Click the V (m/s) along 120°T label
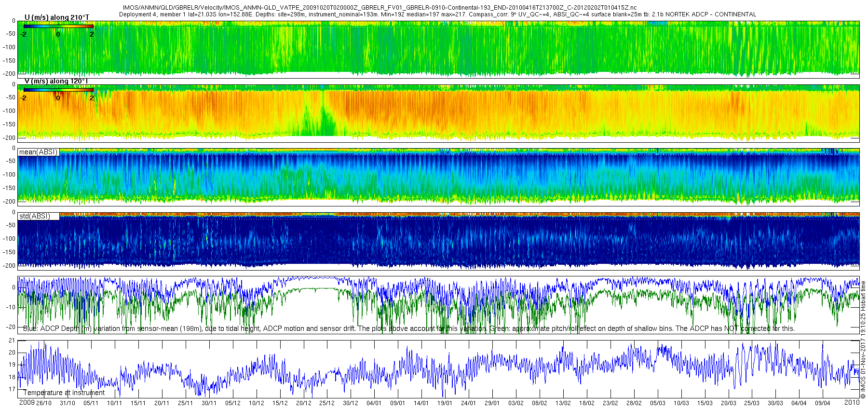 56,81
